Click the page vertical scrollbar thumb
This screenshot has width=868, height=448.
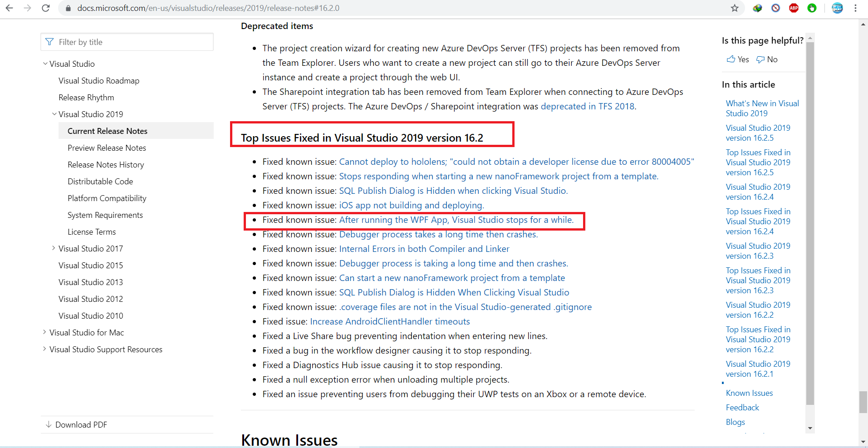click(x=863, y=402)
